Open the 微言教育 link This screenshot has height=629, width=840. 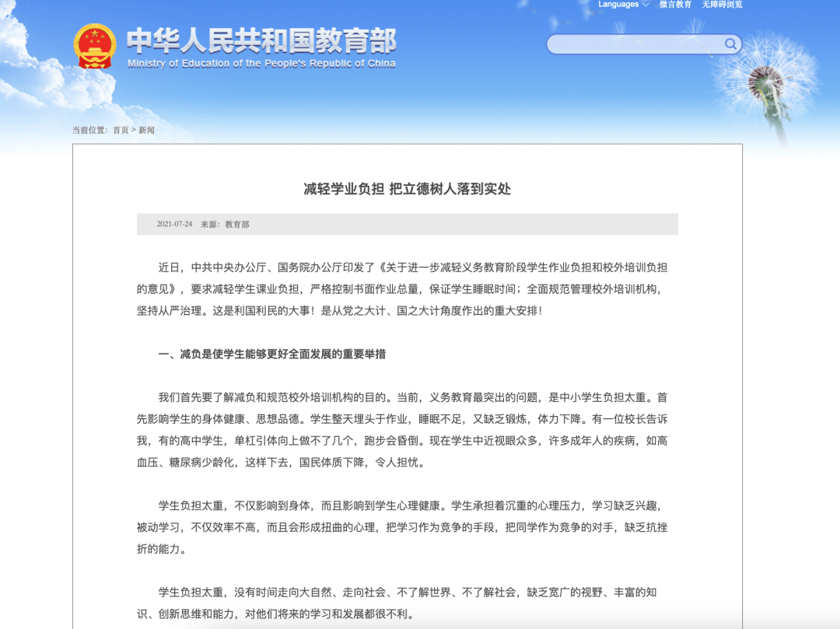675,5
